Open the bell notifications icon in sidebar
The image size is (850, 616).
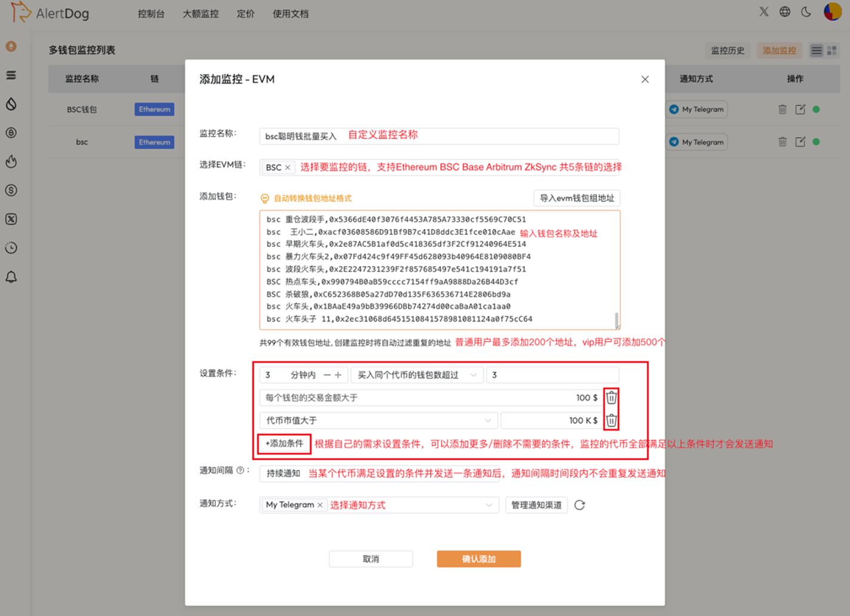coord(11,276)
